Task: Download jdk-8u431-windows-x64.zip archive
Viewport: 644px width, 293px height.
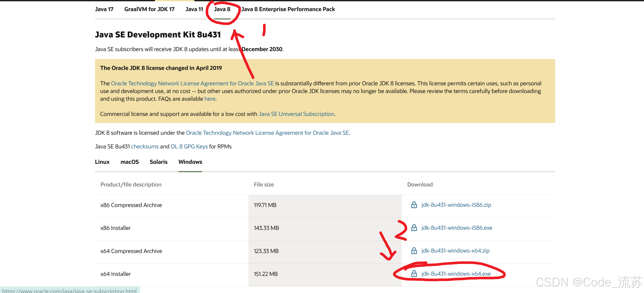Action: 455,250
